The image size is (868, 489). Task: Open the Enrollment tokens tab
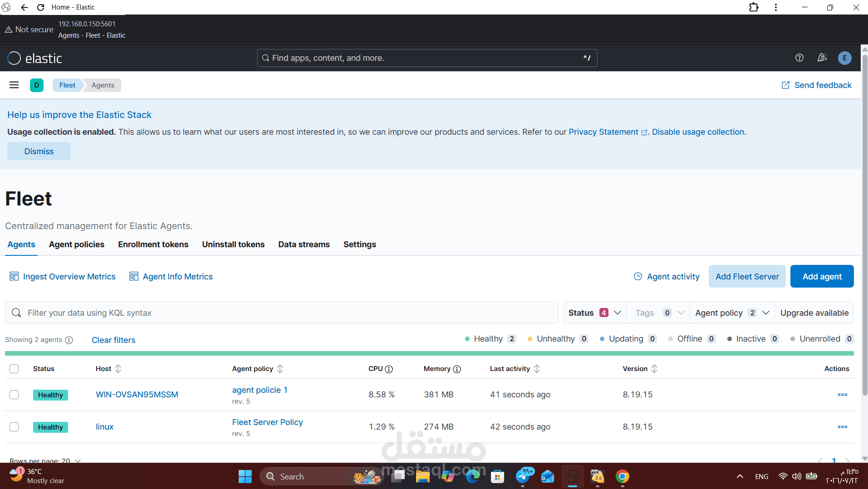(153, 244)
